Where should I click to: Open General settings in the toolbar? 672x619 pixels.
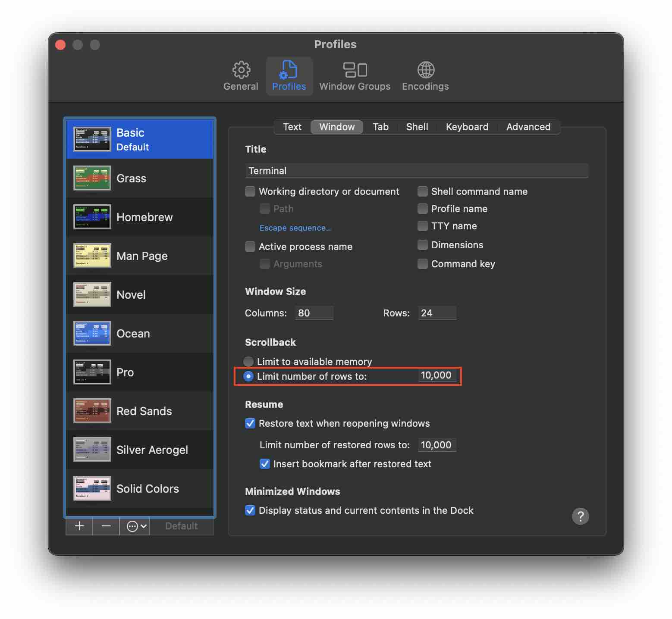click(x=240, y=76)
